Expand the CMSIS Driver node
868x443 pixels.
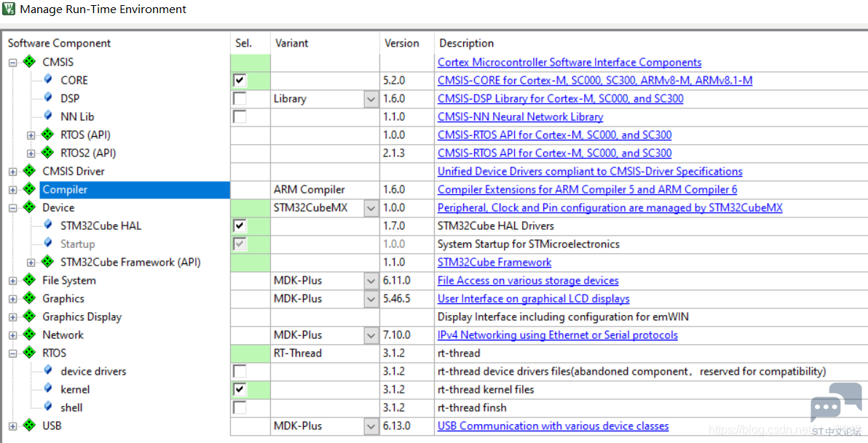pos(12,172)
